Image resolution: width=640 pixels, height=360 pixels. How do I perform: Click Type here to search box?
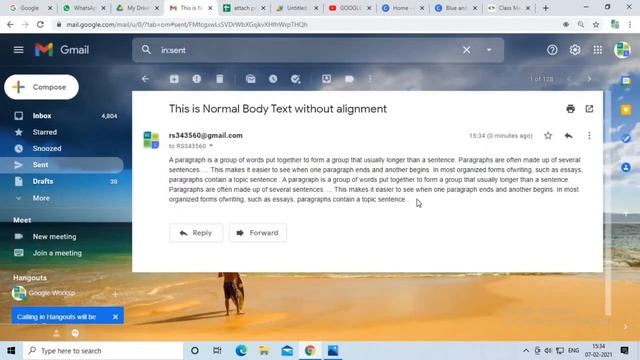click(x=103, y=351)
